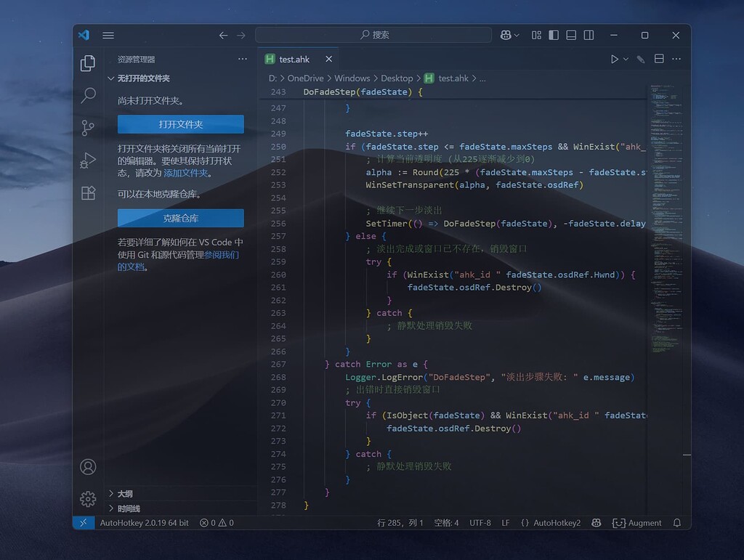This screenshot has height=560, width=744.
Task: Open the notifications bell
Action: point(677,522)
